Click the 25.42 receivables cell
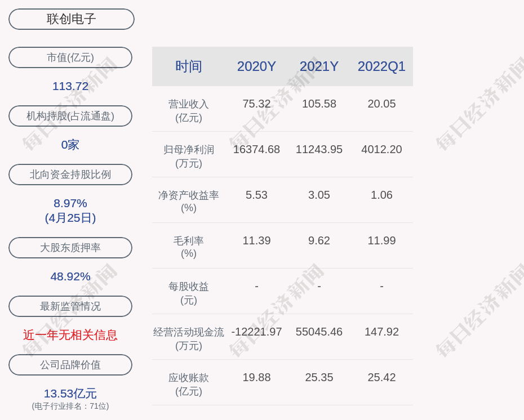This screenshot has width=524, height=420. coord(381,377)
